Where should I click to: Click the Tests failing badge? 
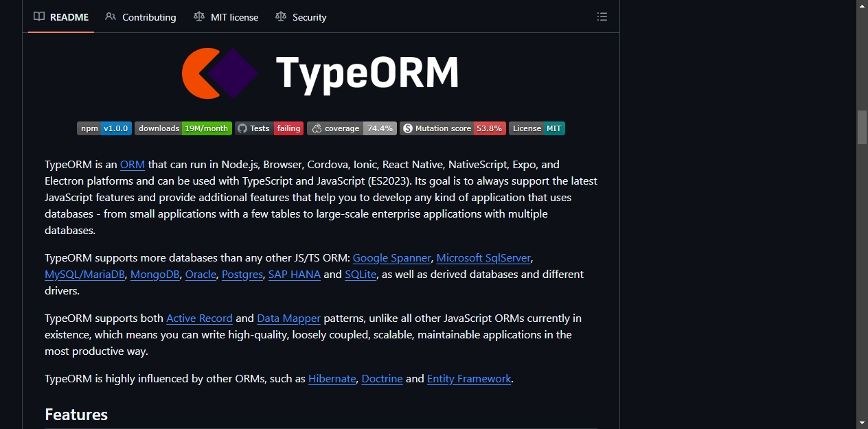coord(269,128)
